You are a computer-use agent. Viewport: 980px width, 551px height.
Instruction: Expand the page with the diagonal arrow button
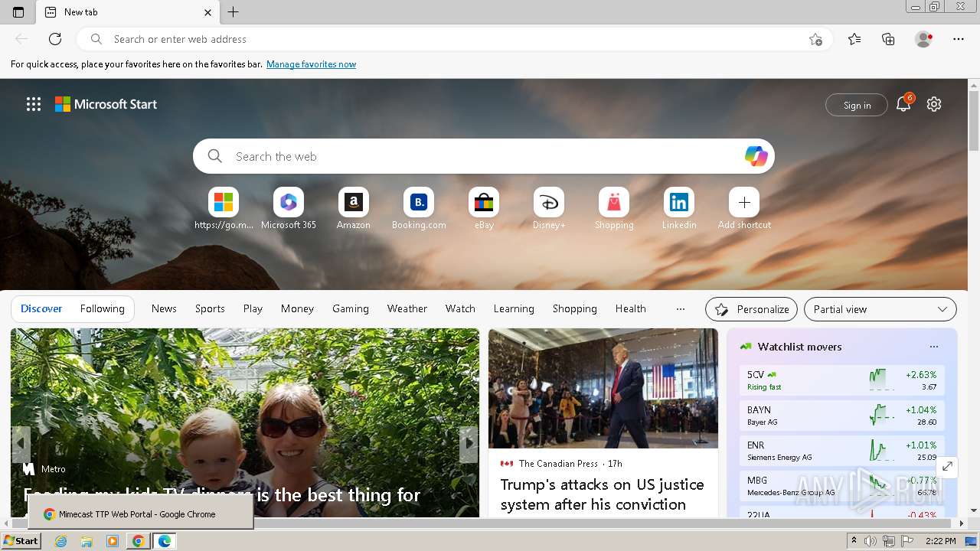pos(947,466)
